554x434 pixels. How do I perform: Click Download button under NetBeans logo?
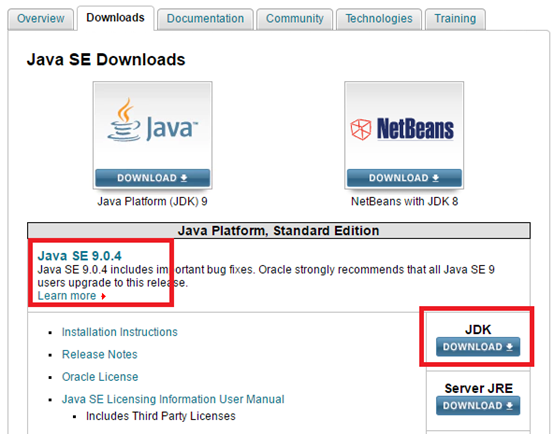[x=404, y=178]
